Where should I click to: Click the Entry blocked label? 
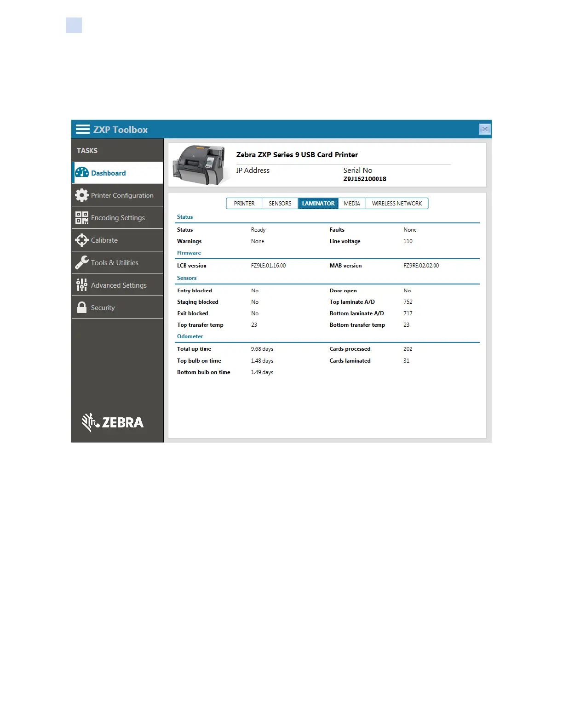(x=195, y=291)
